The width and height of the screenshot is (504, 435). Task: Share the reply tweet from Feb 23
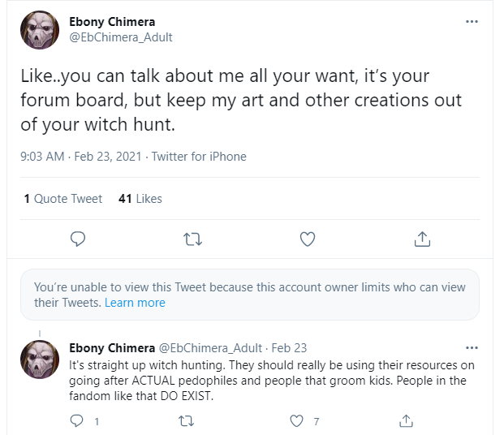click(x=406, y=420)
